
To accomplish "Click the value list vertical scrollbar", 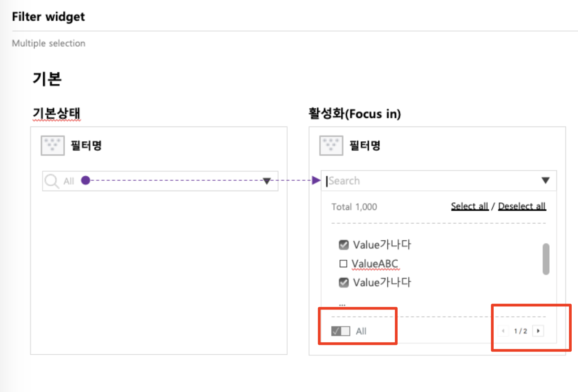I will coord(546,259).
